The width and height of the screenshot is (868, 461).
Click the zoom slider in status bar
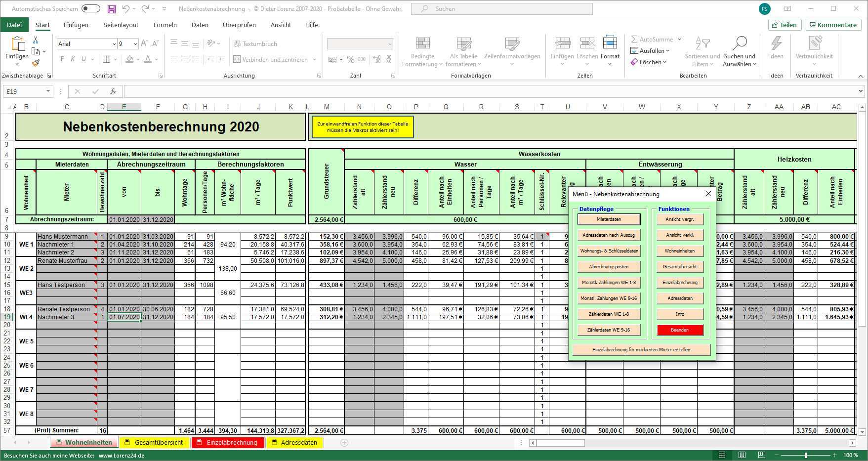(x=806, y=455)
